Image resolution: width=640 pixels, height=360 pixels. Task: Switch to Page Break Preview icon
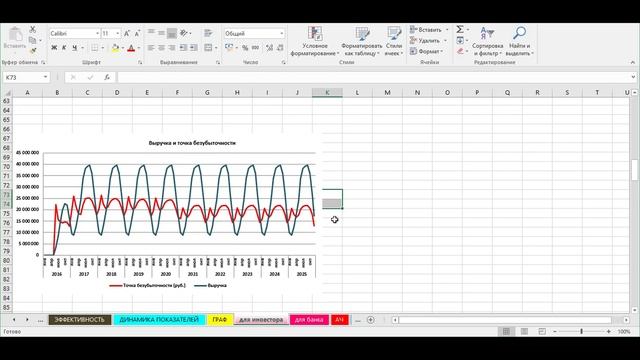542,331
